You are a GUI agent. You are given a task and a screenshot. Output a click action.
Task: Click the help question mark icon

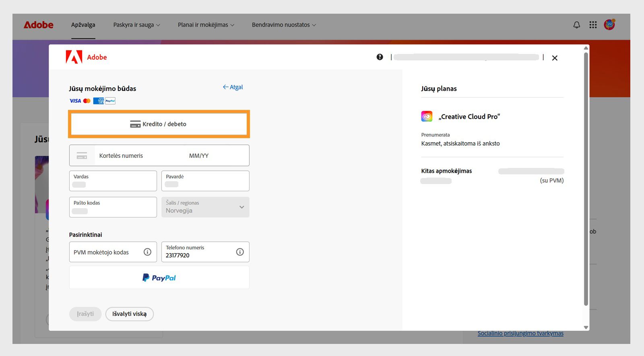tap(380, 57)
